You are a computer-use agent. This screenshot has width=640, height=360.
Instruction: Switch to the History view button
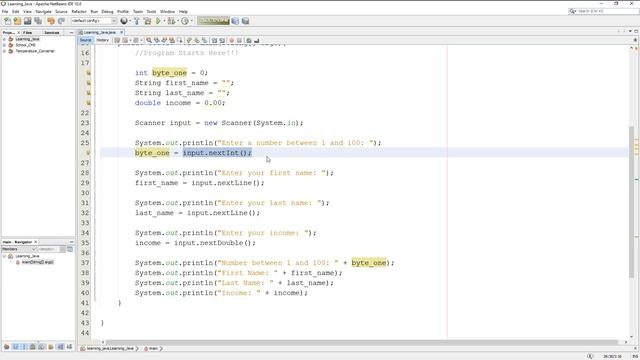(x=102, y=40)
